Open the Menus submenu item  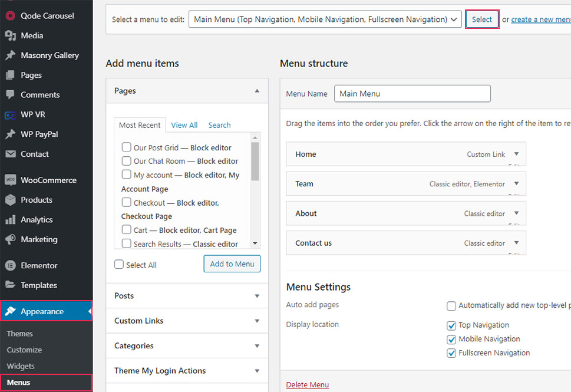pyautogui.click(x=46, y=383)
